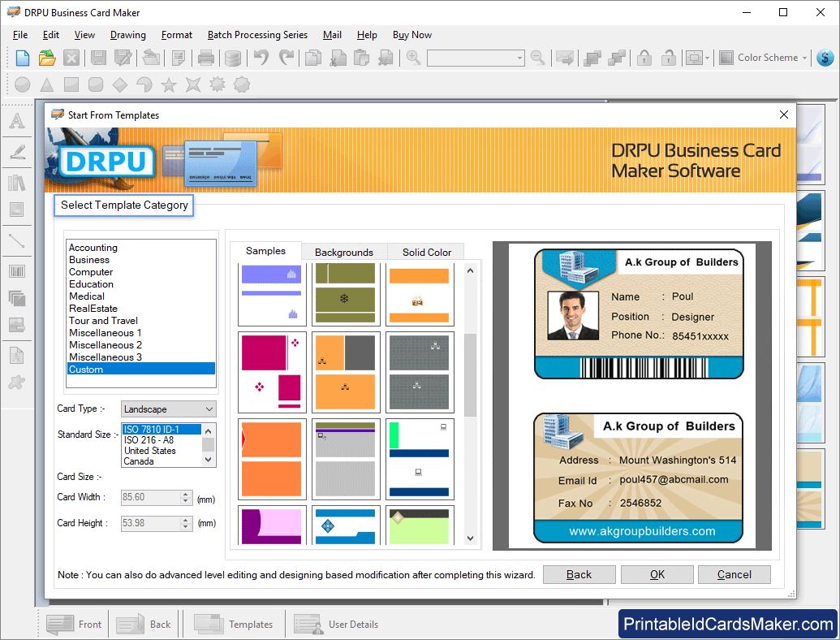
Task: Click the Zoom In magnifier icon
Action: [x=413, y=58]
